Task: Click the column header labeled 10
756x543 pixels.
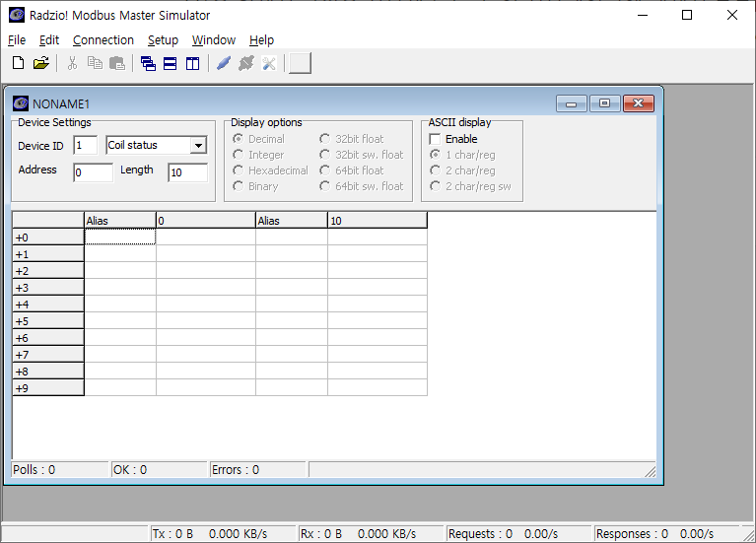Action: (378, 221)
